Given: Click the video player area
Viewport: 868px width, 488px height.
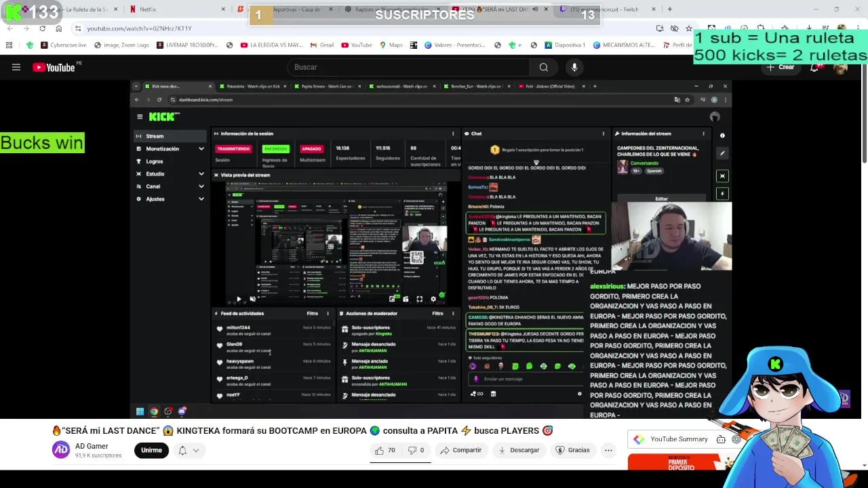Looking at the screenshot, I should (431, 249).
